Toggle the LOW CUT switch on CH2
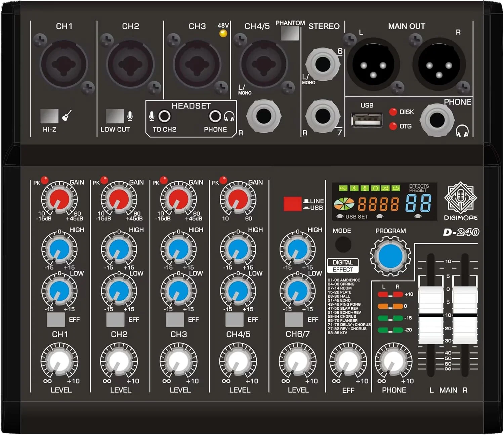504x435 pixels. 115,116
